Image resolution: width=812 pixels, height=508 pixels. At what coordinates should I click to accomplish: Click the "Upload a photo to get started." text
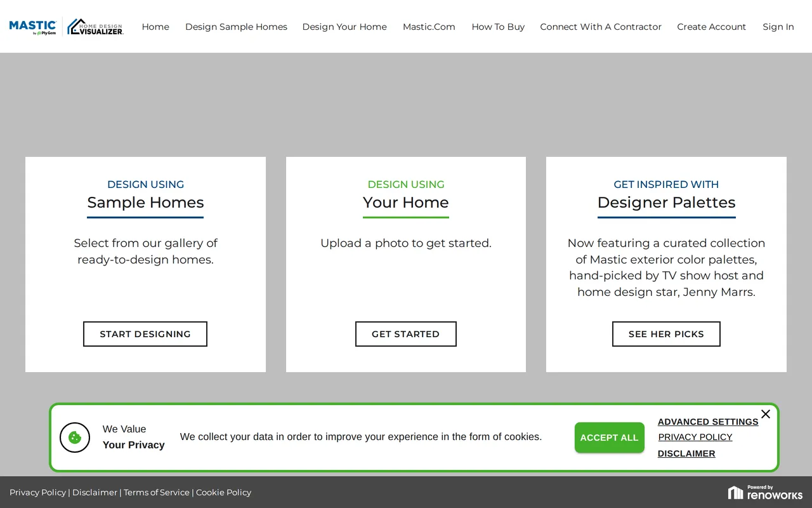click(x=406, y=243)
